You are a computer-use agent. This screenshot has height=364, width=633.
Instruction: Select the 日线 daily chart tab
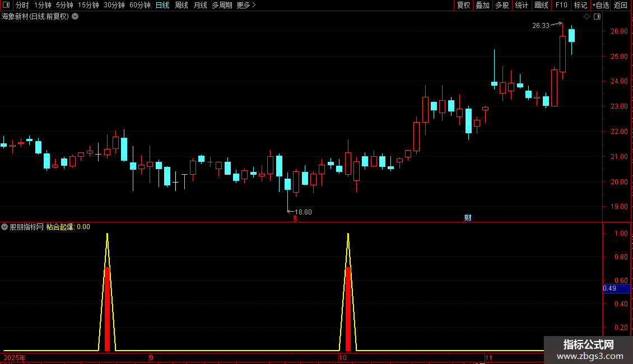[x=162, y=5]
